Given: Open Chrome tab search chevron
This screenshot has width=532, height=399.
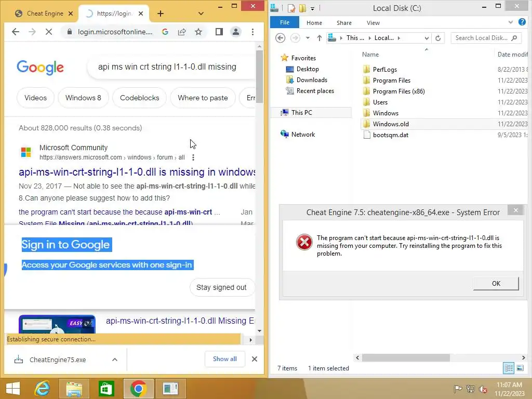Looking at the screenshot, I should [201, 14].
